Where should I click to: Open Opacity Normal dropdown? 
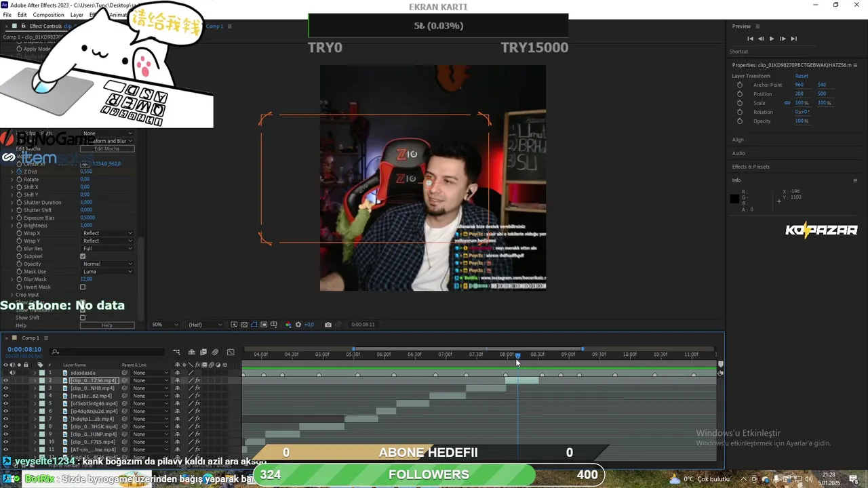click(107, 264)
